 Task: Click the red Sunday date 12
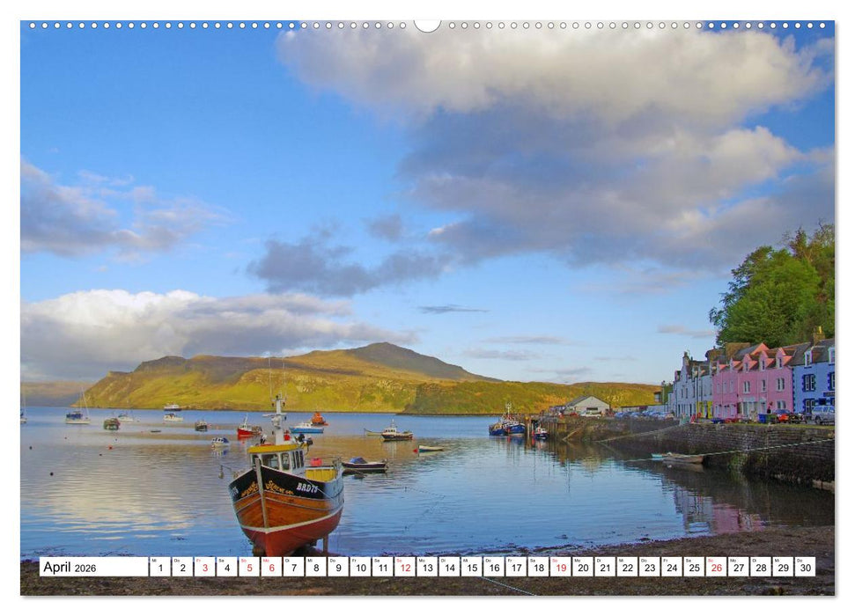point(407,567)
